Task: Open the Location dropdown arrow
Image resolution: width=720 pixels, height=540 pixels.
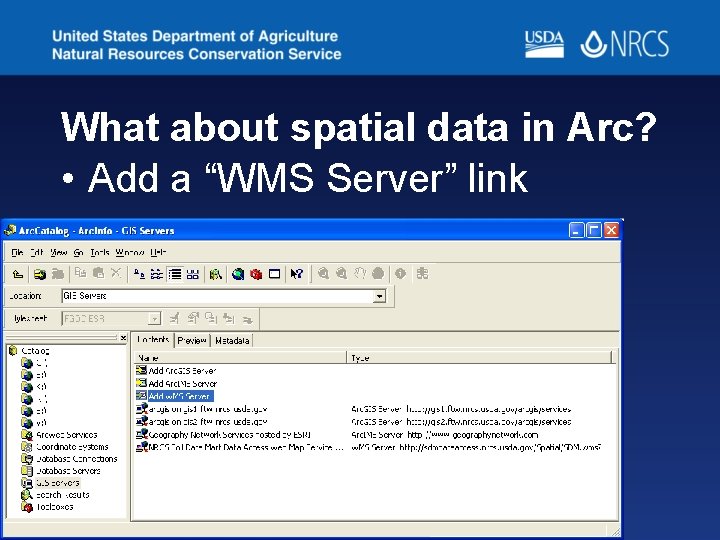Action: [x=379, y=296]
